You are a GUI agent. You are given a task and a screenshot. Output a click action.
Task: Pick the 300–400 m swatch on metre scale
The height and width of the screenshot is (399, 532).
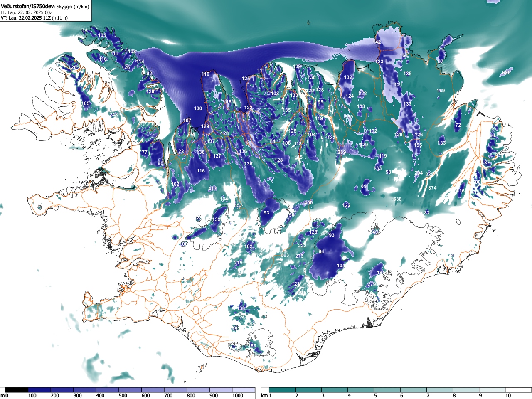(x=85, y=390)
